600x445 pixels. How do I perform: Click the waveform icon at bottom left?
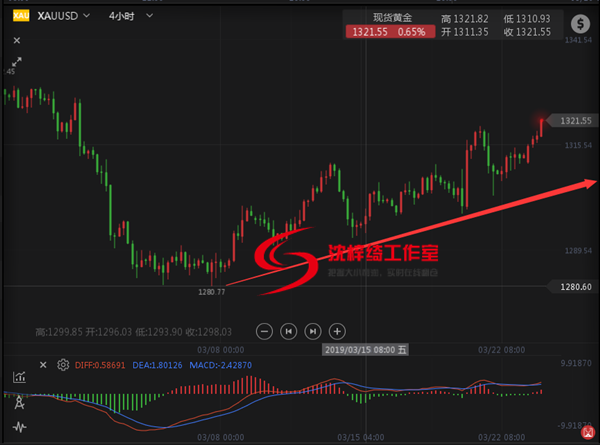19,427
